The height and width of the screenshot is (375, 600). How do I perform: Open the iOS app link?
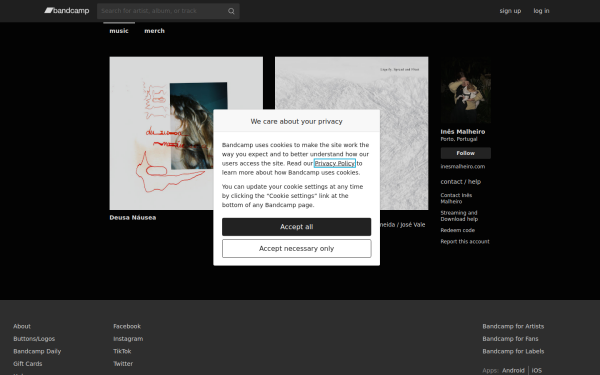coord(536,370)
